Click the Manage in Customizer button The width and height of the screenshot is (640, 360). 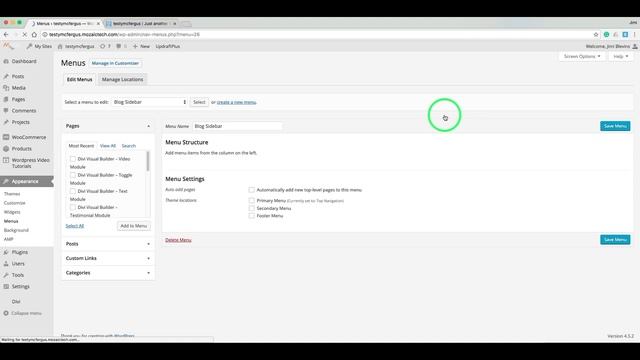coord(115,63)
